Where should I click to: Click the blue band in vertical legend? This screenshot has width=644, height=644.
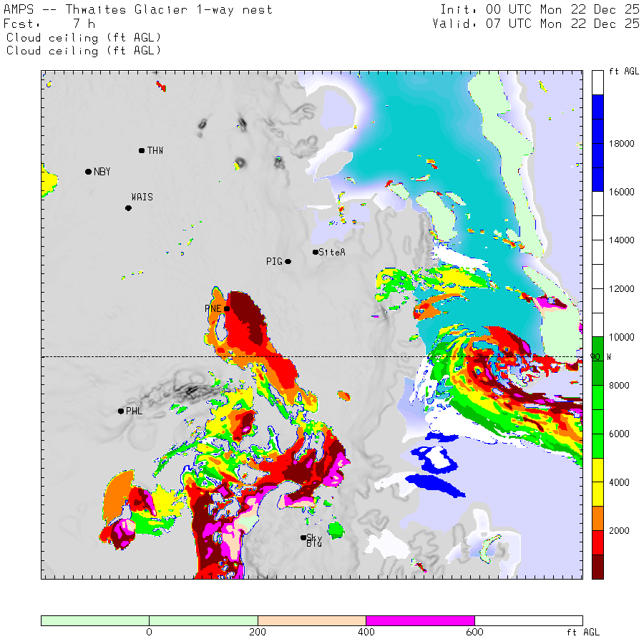pyautogui.click(x=597, y=143)
